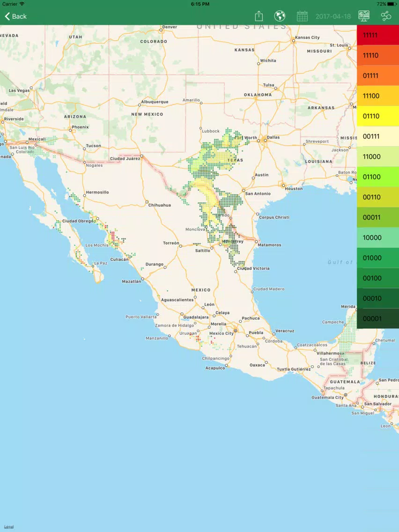Viewport: 399px width, 532px height.
Task: Select the yellow 01110 legend swatch
Action: (378, 116)
